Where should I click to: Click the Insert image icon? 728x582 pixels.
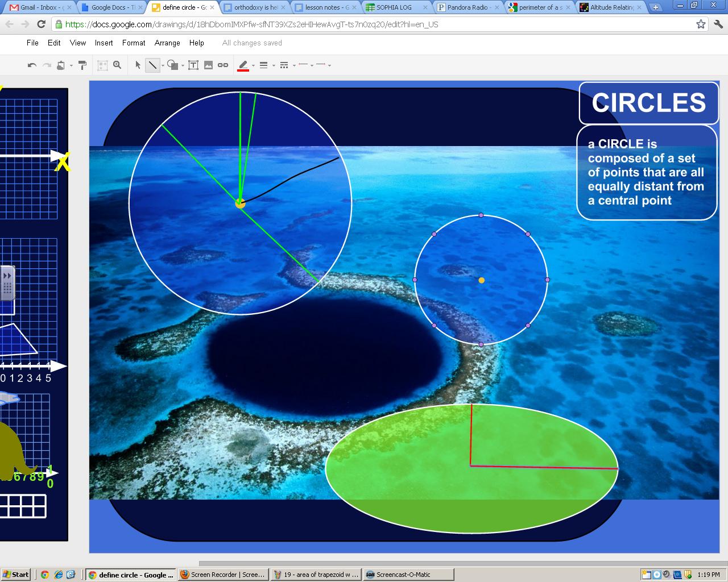point(208,65)
